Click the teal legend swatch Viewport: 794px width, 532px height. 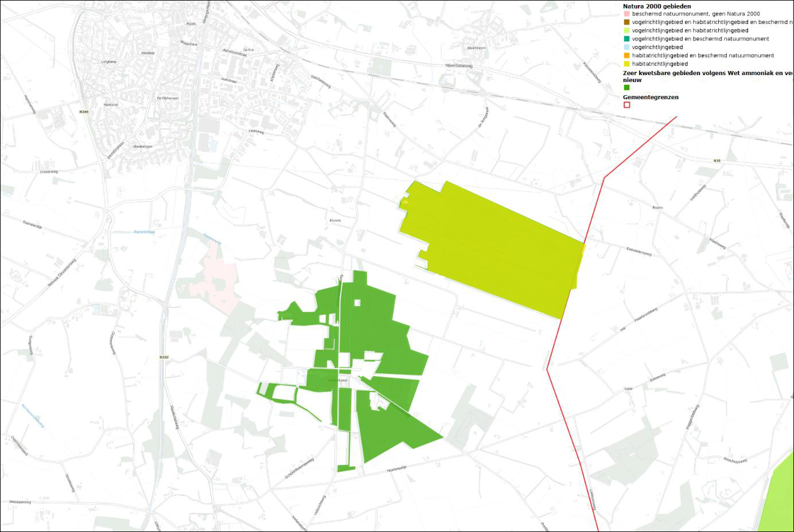point(626,39)
